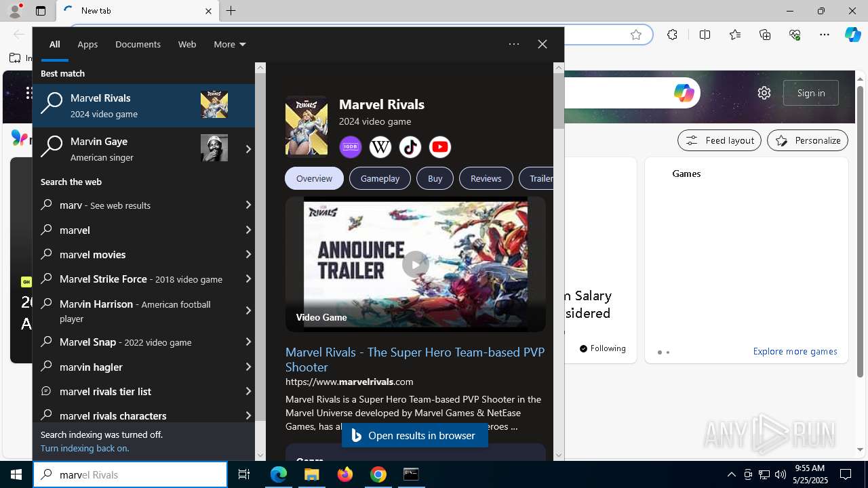Open Microsoft Edge from the taskbar
868x488 pixels.
click(x=279, y=474)
